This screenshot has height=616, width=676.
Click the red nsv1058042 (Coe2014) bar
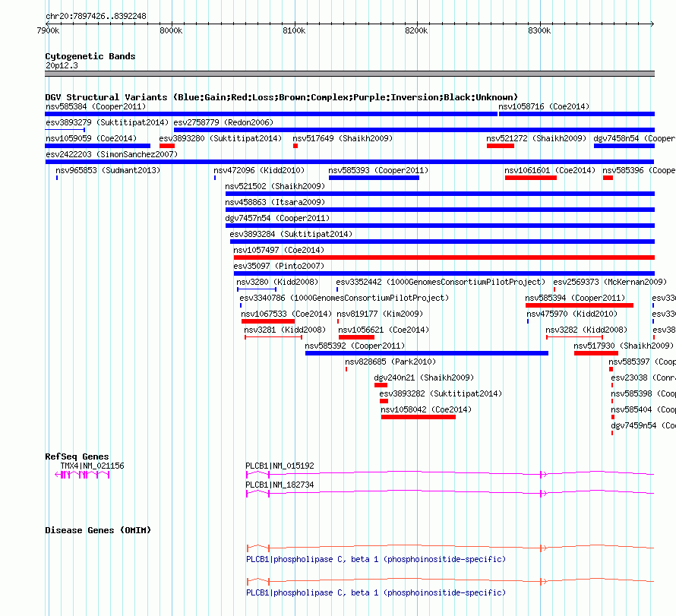[419, 417]
